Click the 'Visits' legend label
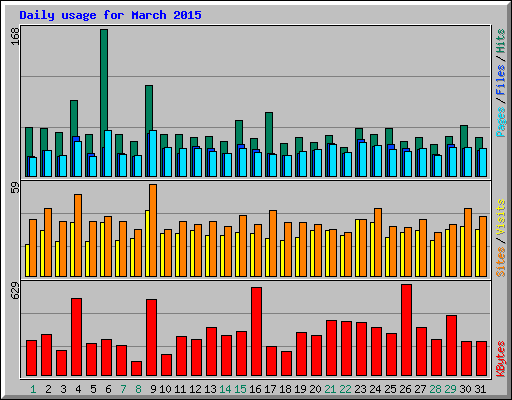 (500, 218)
